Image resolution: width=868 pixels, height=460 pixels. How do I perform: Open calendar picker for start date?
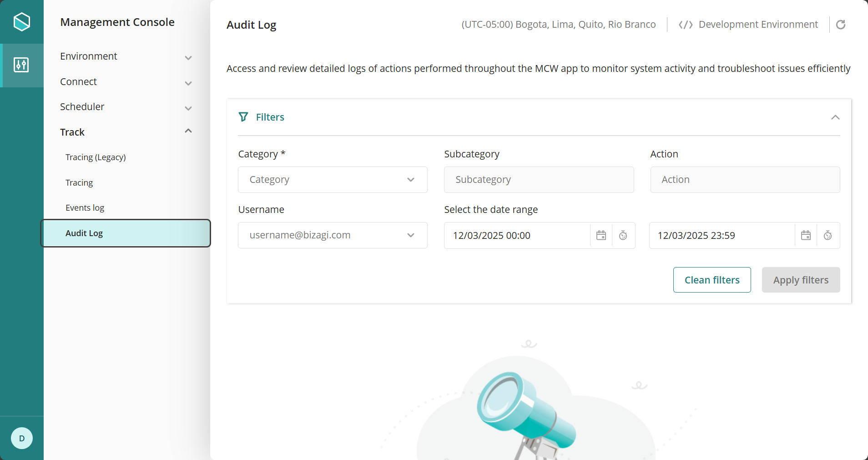(601, 235)
